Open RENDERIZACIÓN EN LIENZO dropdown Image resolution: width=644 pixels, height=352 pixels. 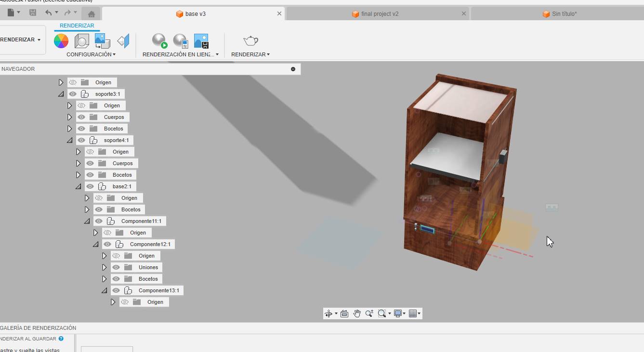click(181, 54)
